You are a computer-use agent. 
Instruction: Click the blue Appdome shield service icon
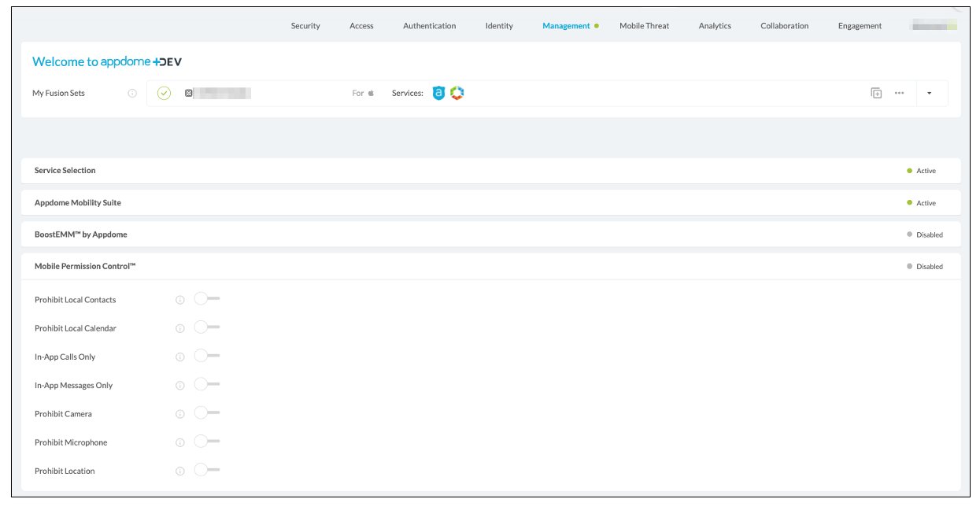[x=438, y=93]
